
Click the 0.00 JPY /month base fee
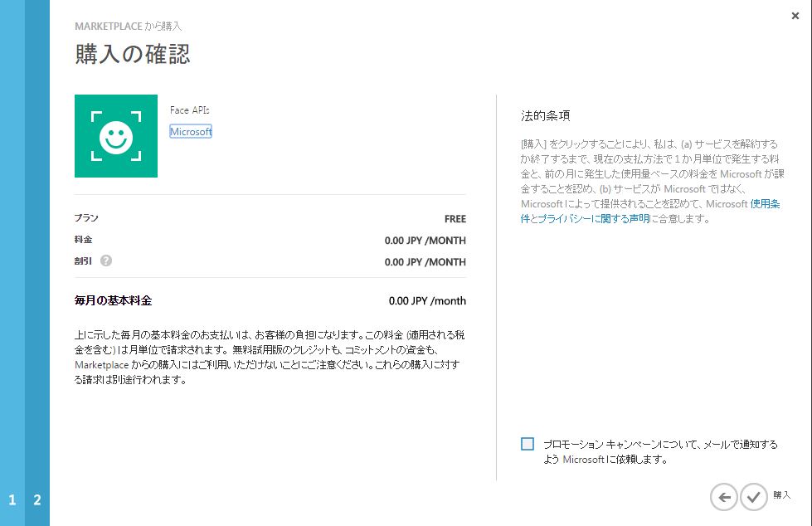(427, 300)
